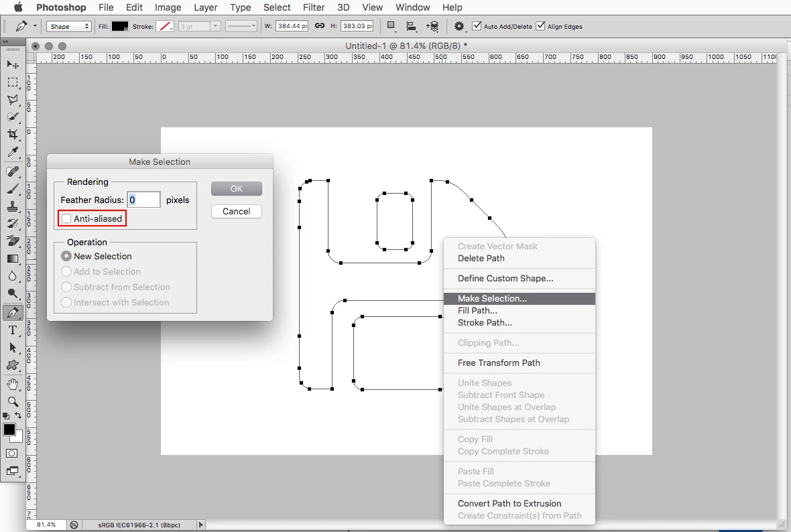
Task: Click Cancel in Make Selection dialog
Action: pos(237,211)
